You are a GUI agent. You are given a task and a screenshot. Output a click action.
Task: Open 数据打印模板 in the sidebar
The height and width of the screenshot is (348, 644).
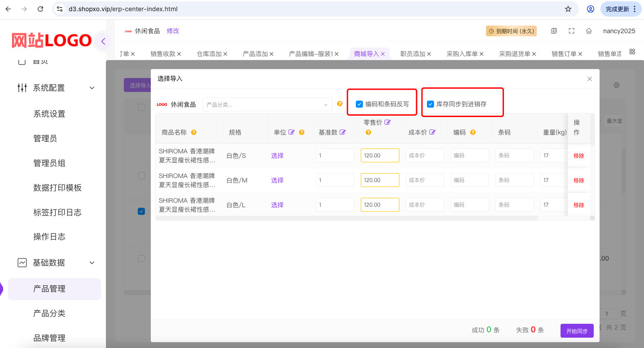coord(57,188)
